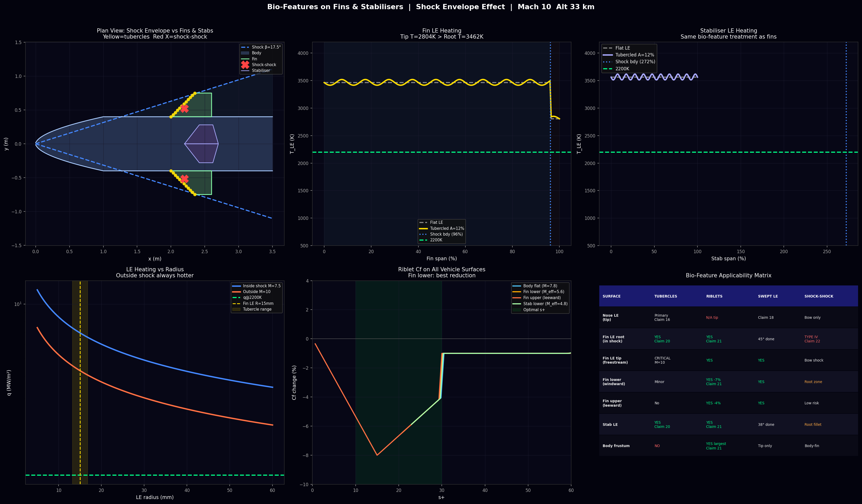
Task: Click the orange 'Root fillet' cell
Action: pyautogui.click(x=813, y=425)
